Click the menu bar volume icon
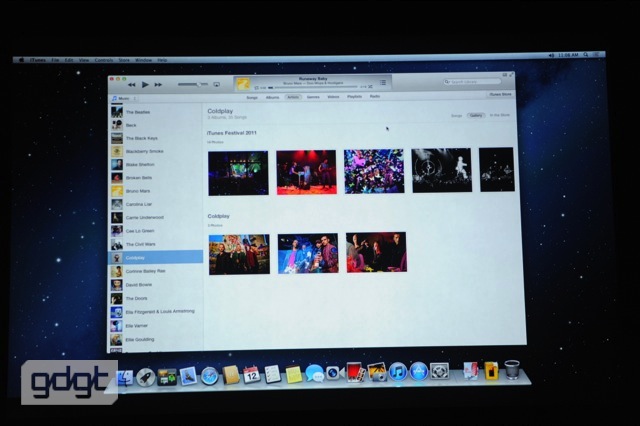Image resolution: width=640 pixels, height=426 pixels. (551, 55)
